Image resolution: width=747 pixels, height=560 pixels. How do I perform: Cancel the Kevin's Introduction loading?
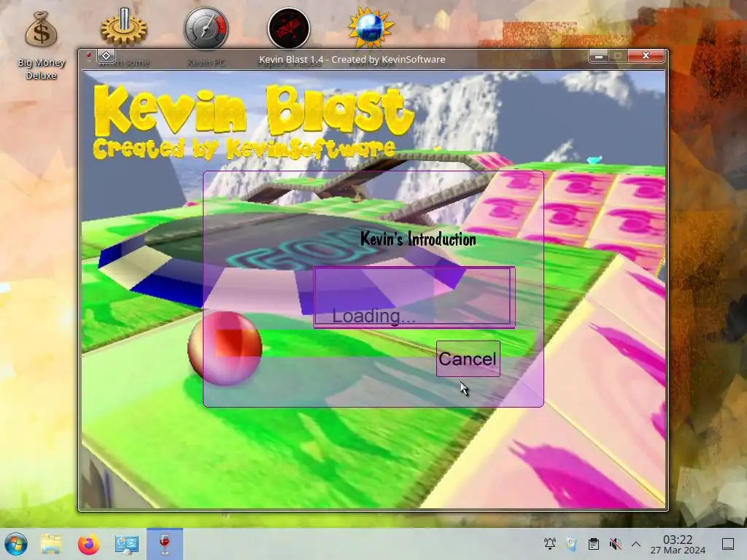pos(468,359)
